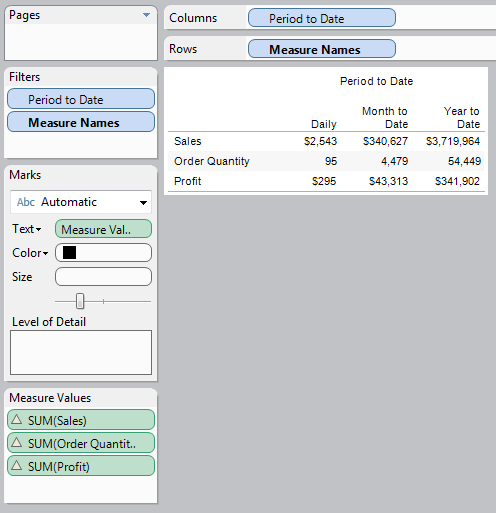Select the Year to Date column header
This screenshot has width=496, height=513.
[462, 117]
